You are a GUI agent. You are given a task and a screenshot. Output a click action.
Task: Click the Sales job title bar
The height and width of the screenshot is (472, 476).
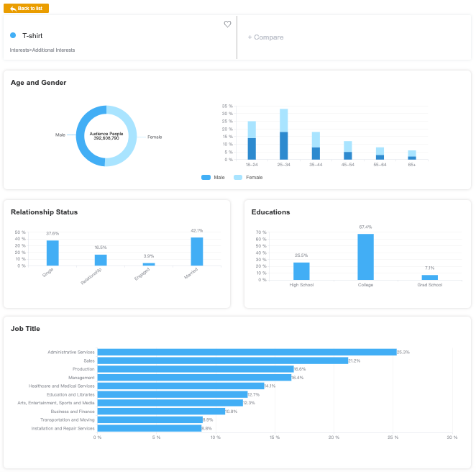click(222, 360)
